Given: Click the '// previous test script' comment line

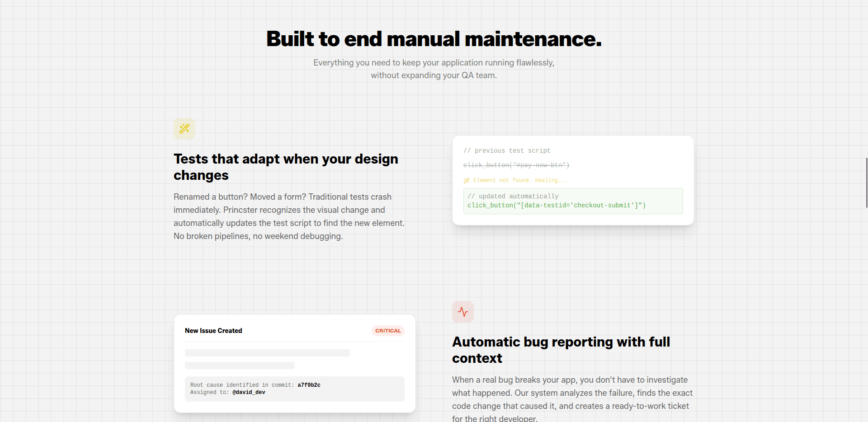Looking at the screenshot, I should [506, 150].
